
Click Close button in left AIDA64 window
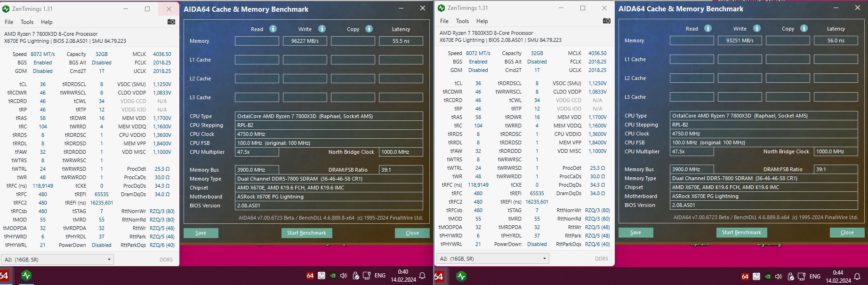click(x=412, y=233)
